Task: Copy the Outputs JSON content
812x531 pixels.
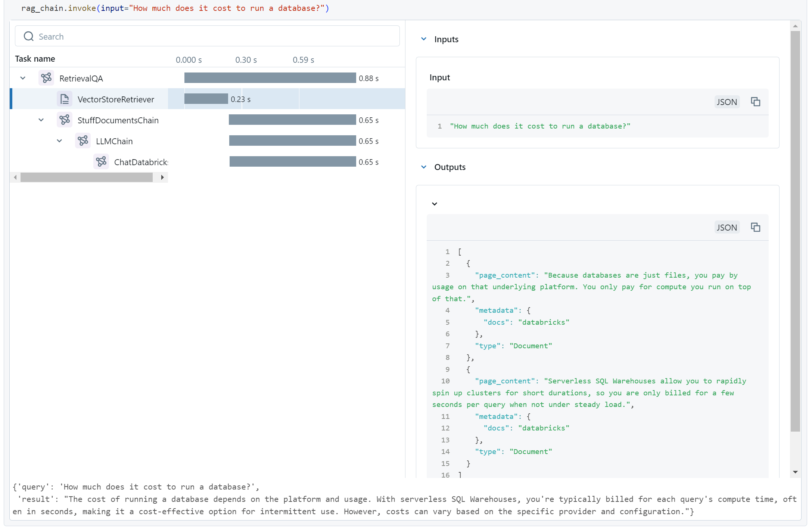Action: coord(755,227)
